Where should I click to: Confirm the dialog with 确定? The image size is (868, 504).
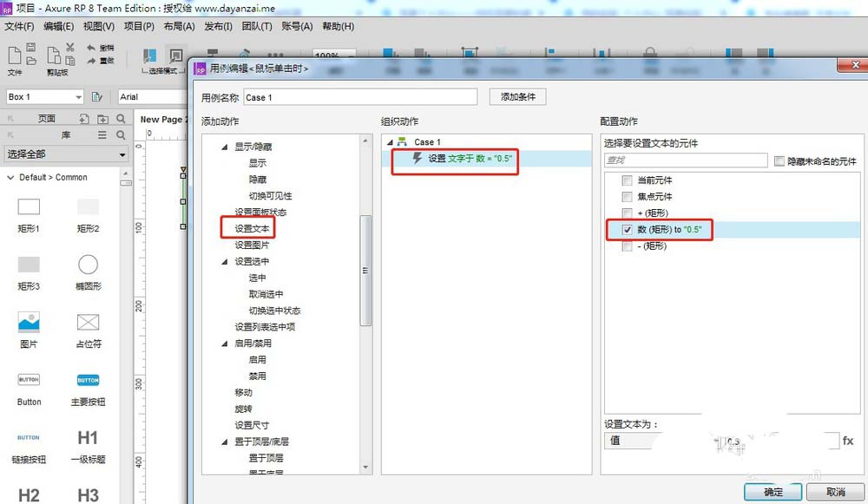pyautogui.click(x=772, y=491)
